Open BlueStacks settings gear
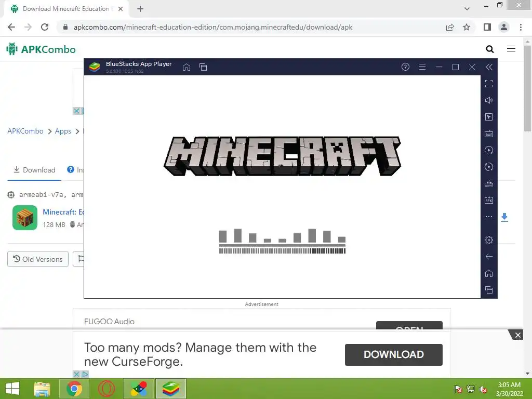The height and width of the screenshot is (399, 532). click(x=489, y=240)
